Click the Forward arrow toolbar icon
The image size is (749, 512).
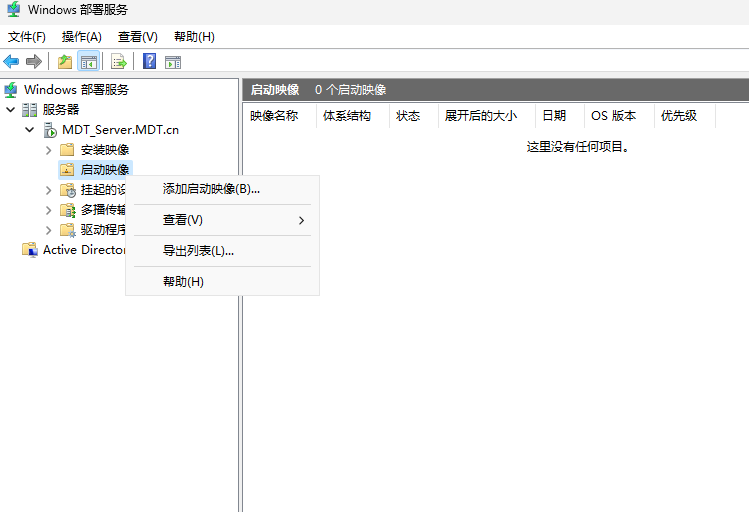33,62
